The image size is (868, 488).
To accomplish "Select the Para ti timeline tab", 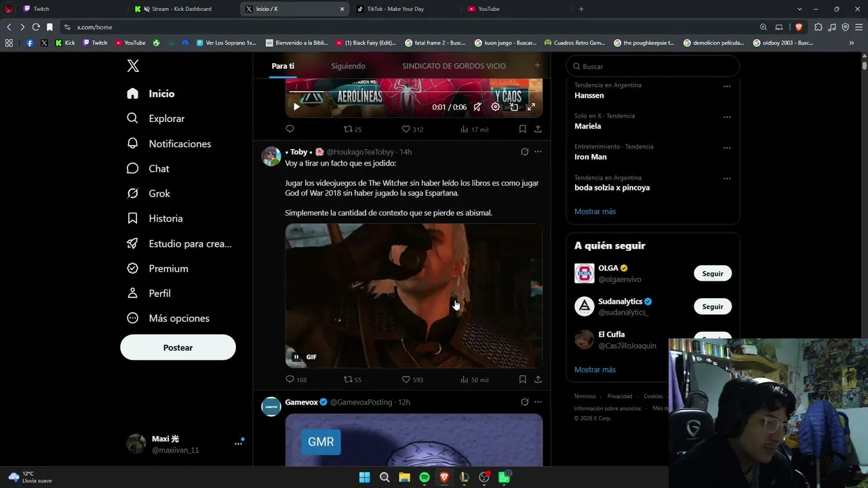I will coord(283,66).
